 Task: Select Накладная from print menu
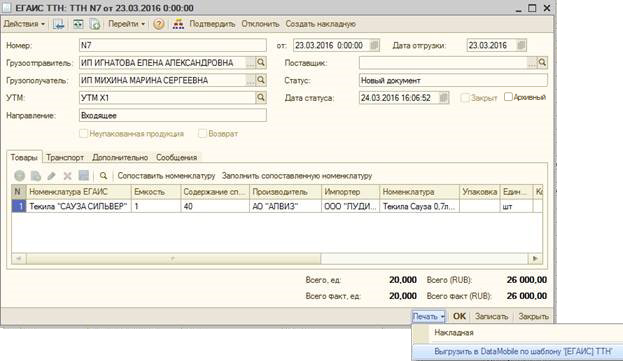[454, 333]
